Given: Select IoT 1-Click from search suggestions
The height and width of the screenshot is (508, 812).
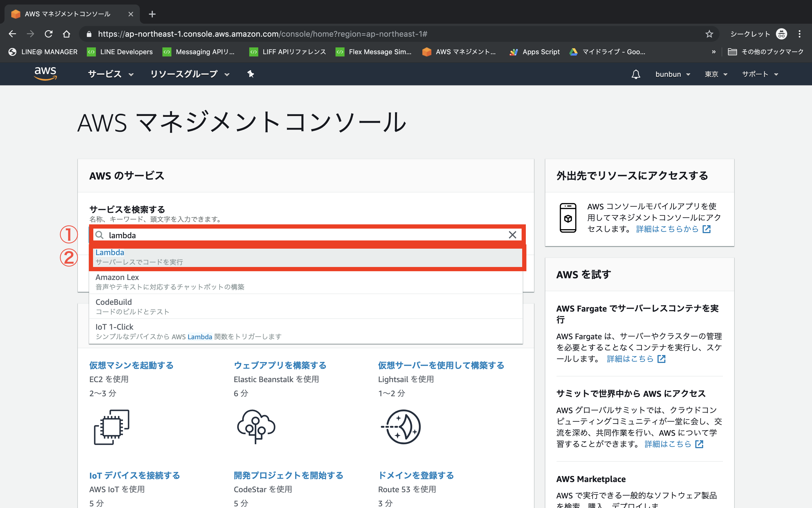Looking at the screenshot, I should pos(306,331).
